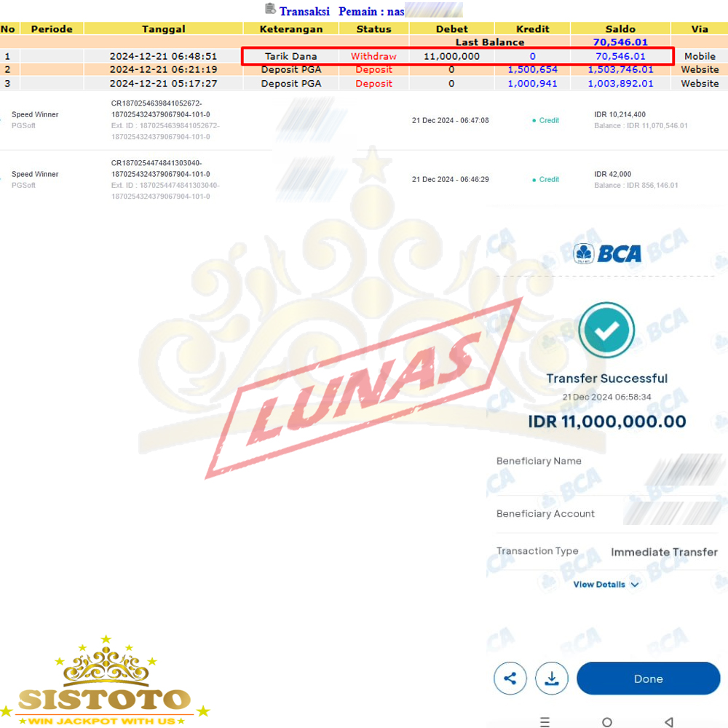Open Android recent apps menu icon

(545, 721)
